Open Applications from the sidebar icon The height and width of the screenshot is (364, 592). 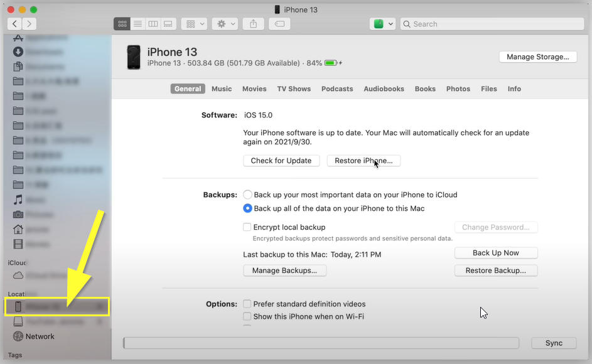click(18, 38)
